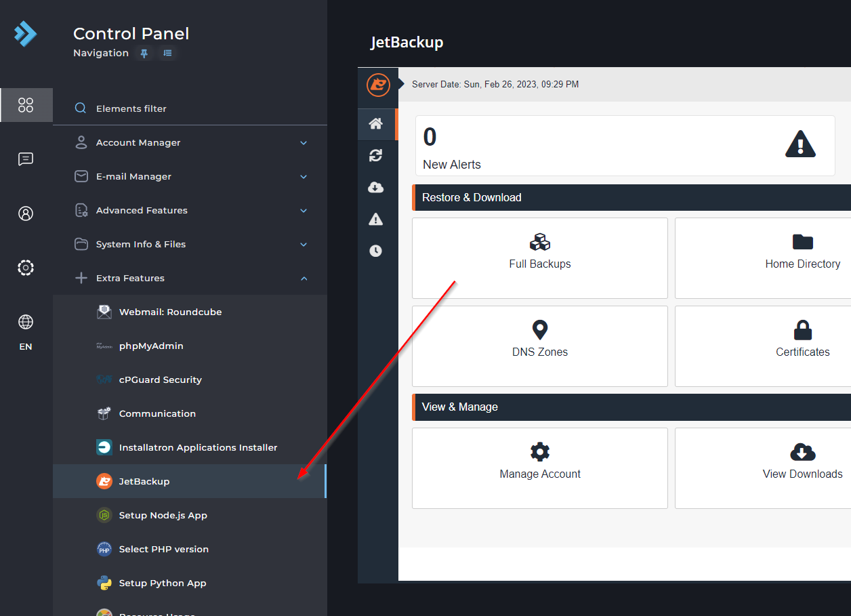The image size is (851, 616).
Task: Click the list view icon beside Navigation
Action: click(167, 53)
